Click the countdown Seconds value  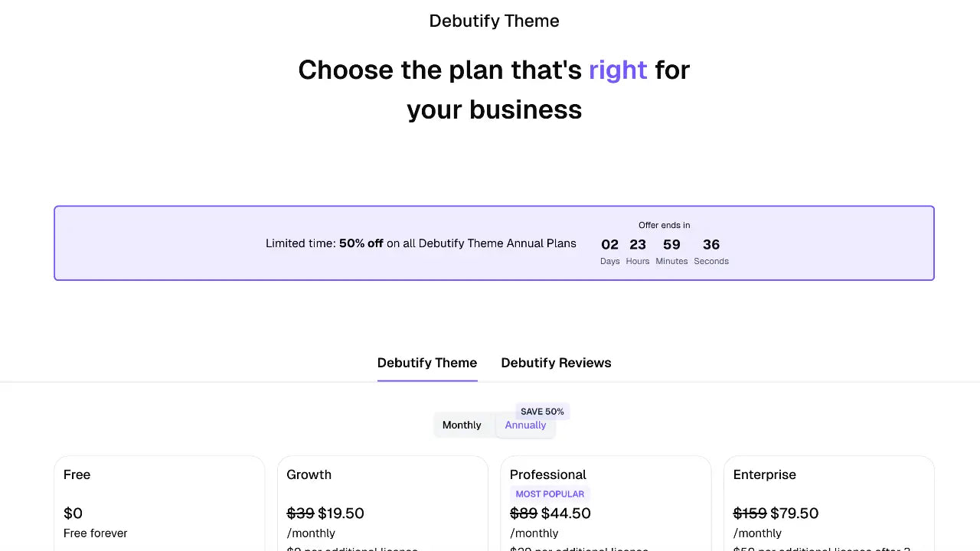(710, 244)
